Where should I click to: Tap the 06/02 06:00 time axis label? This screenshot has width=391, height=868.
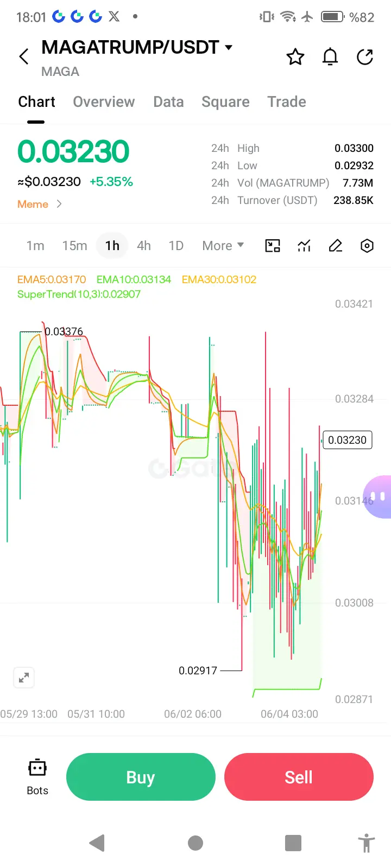pyautogui.click(x=193, y=714)
